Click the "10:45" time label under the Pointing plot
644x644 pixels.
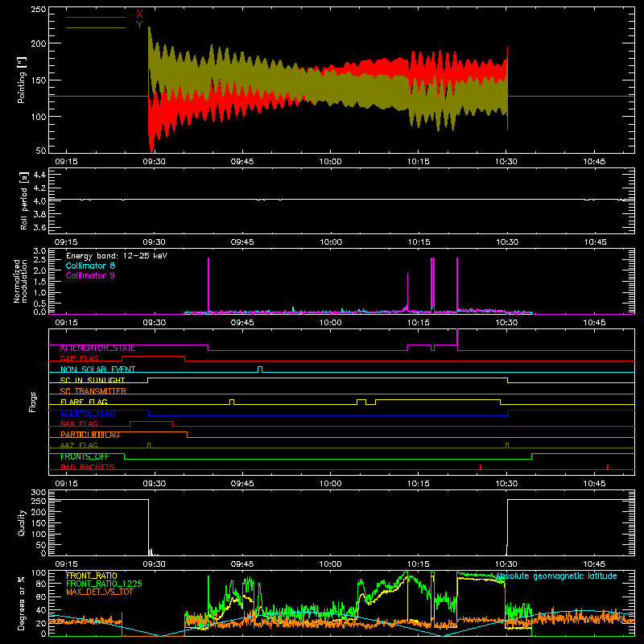coord(594,162)
